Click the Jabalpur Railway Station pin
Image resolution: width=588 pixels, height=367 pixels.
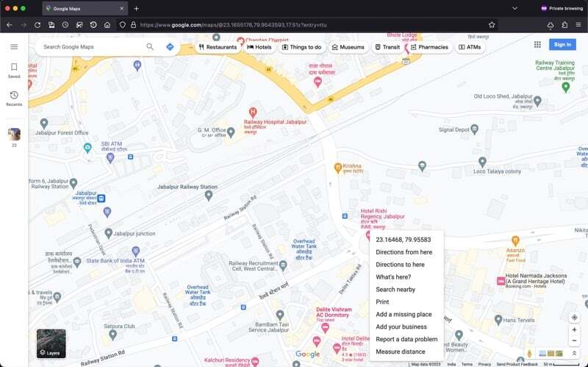pyautogui.click(x=209, y=195)
